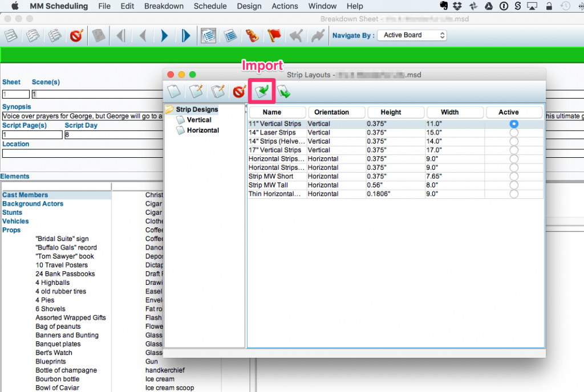This screenshot has height=392, width=584.
Task: Select the "Bridal Suite" sign prop
Action: tap(62, 239)
